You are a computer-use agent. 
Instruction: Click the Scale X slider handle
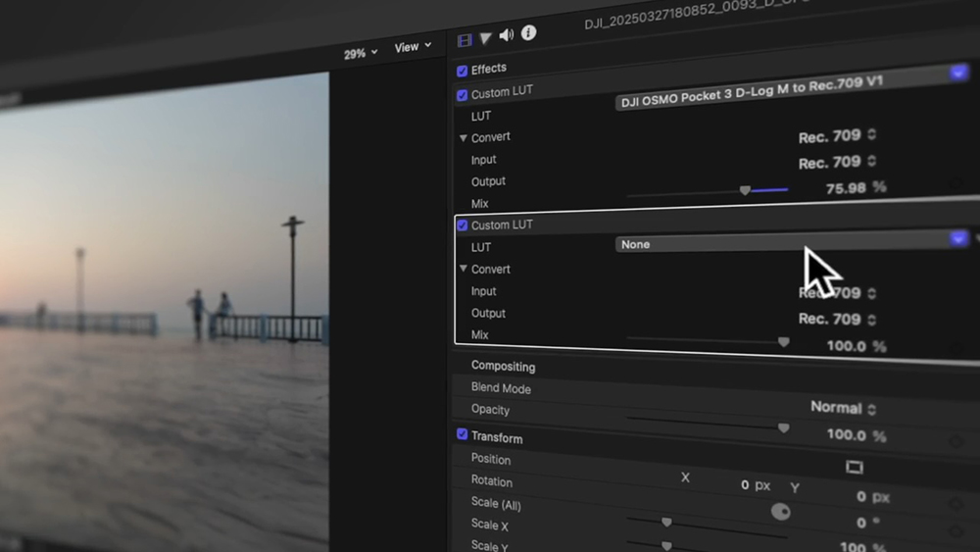point(666,546)
